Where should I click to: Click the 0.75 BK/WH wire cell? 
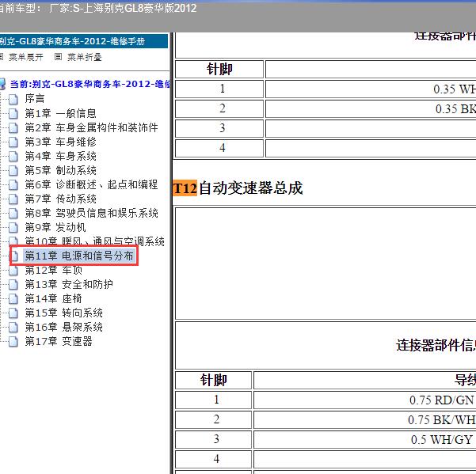pos(365,419)
